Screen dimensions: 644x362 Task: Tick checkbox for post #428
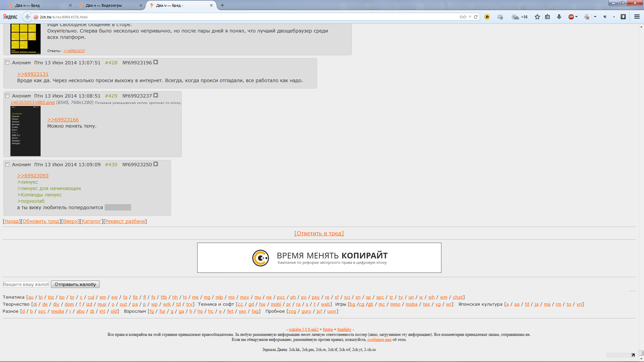click(x=7, y=63)
